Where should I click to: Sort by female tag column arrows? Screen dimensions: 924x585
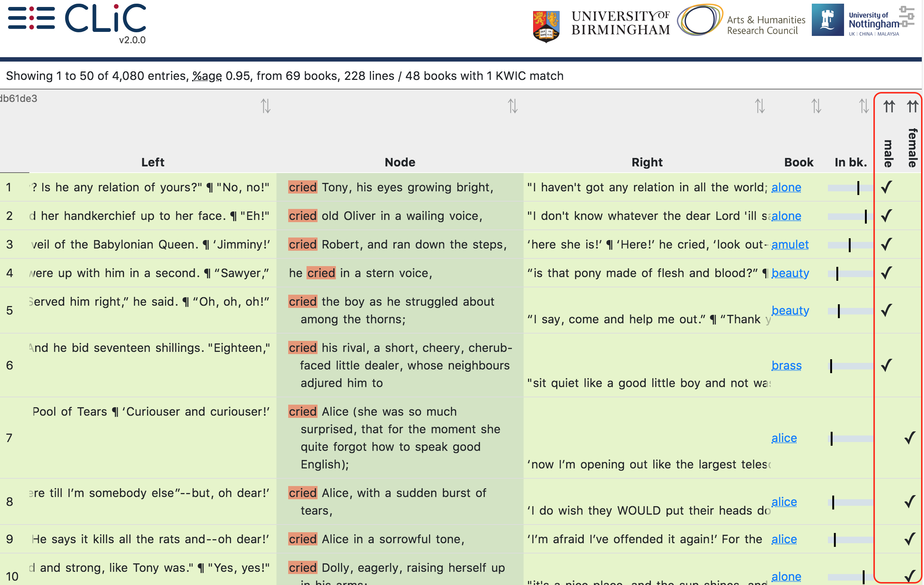tap(913, 106)
